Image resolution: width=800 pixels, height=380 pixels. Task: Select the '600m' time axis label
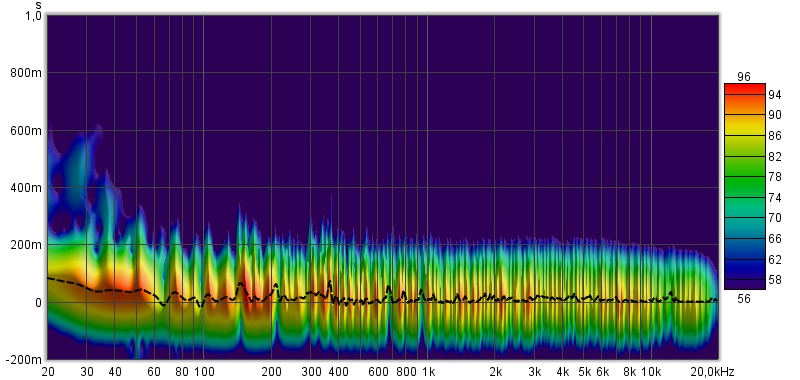(26, 131)
